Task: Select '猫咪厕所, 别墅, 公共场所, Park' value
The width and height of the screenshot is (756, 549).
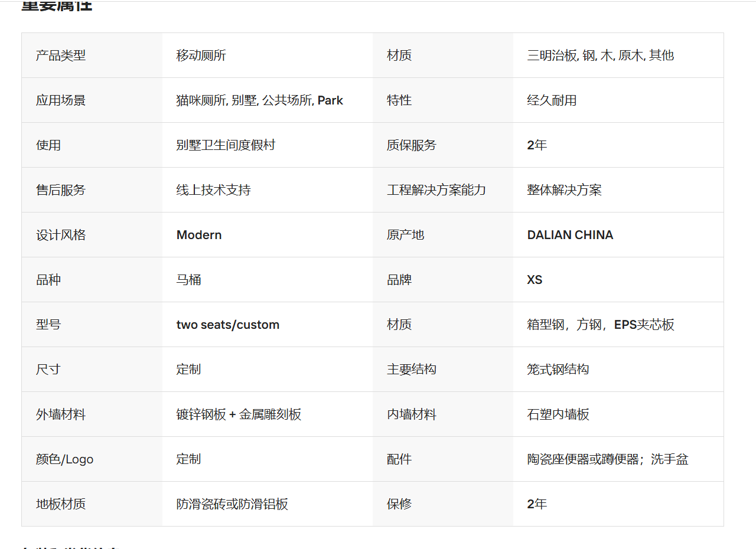Action: (260, 100)
